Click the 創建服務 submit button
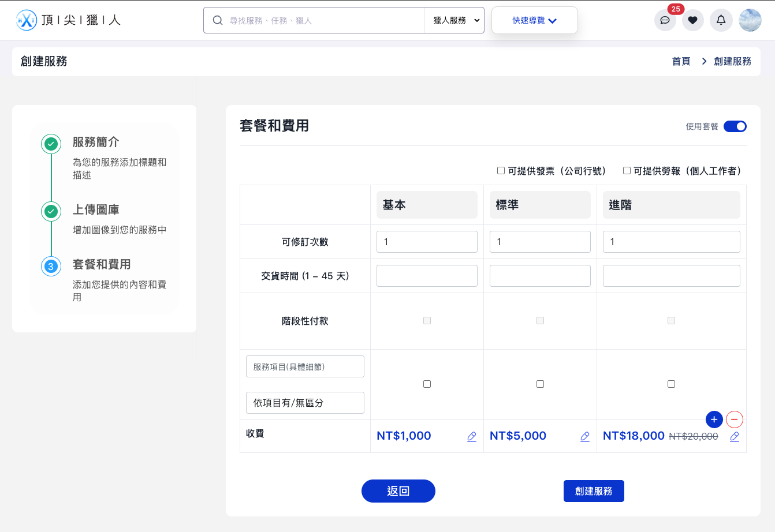775x532 pixels. tap(594, 491)
